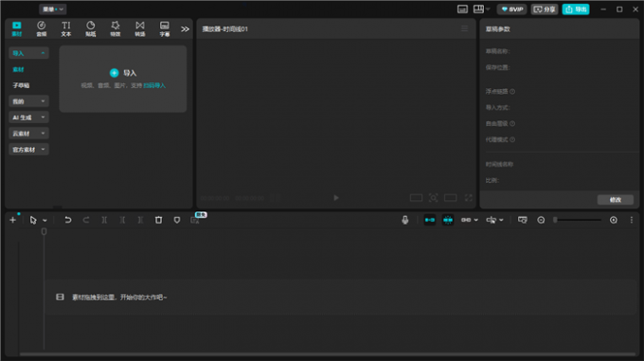This screenshot has height=361, width=644.
Task: Click the trim-left split tool
Action: point(122,220)
